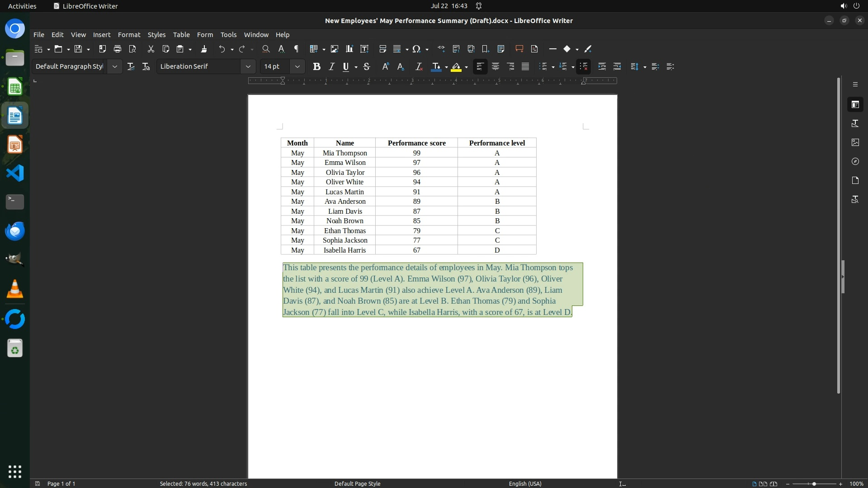Click the Print toolbar icon

pos(118,49)
